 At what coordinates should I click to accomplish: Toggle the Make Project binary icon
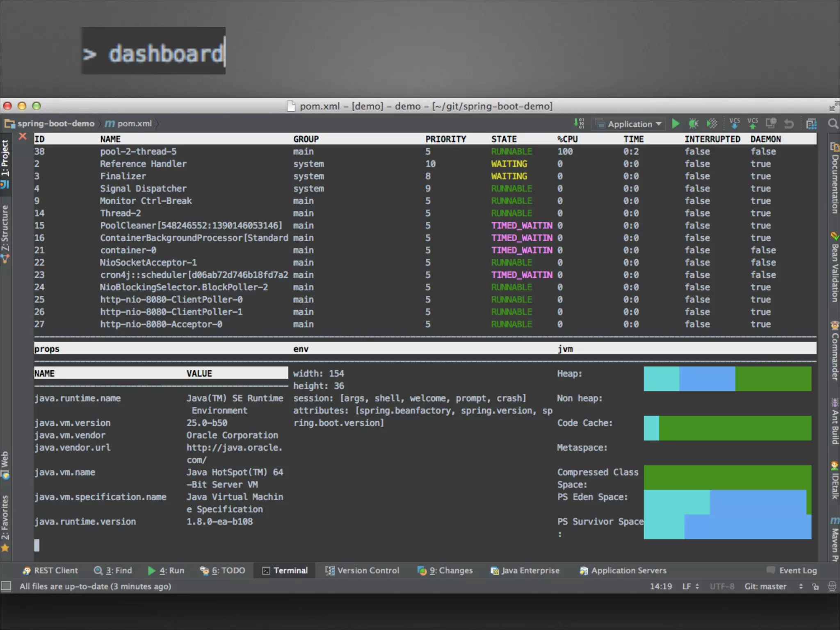tap(579, 123)
